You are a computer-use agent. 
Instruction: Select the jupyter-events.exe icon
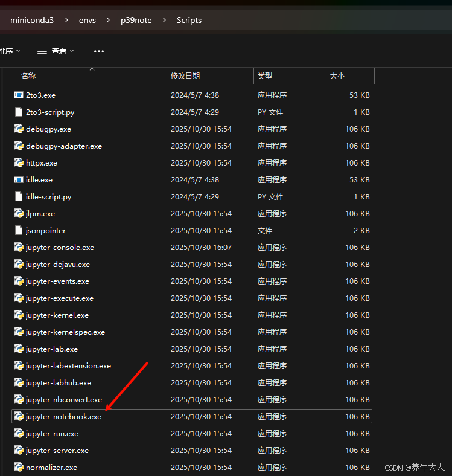point(19,281)
